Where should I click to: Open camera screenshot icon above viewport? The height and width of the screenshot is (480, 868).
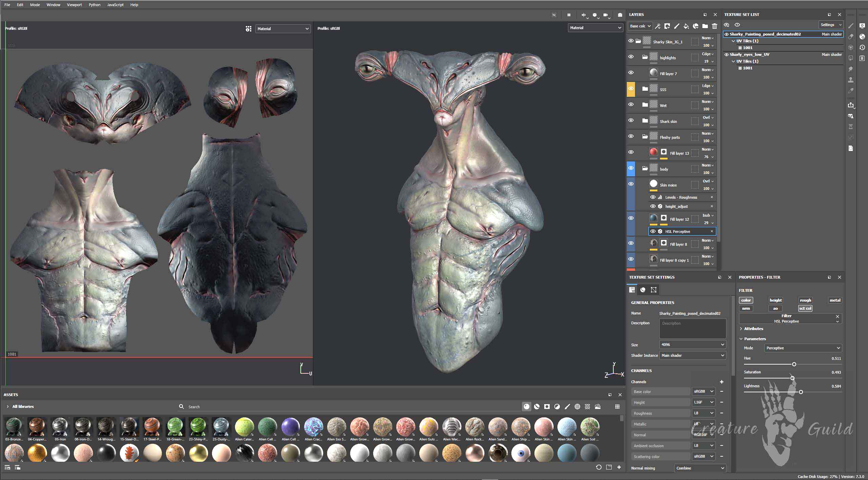(620, 15)
